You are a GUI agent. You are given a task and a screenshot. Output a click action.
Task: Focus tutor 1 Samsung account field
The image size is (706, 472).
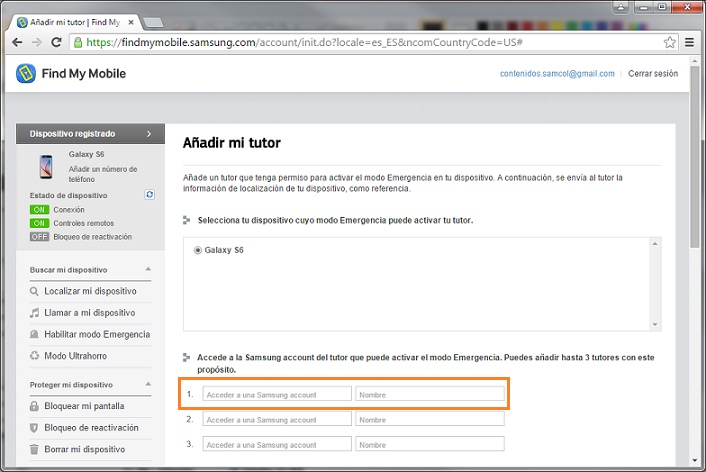click(x=277, y=394)
